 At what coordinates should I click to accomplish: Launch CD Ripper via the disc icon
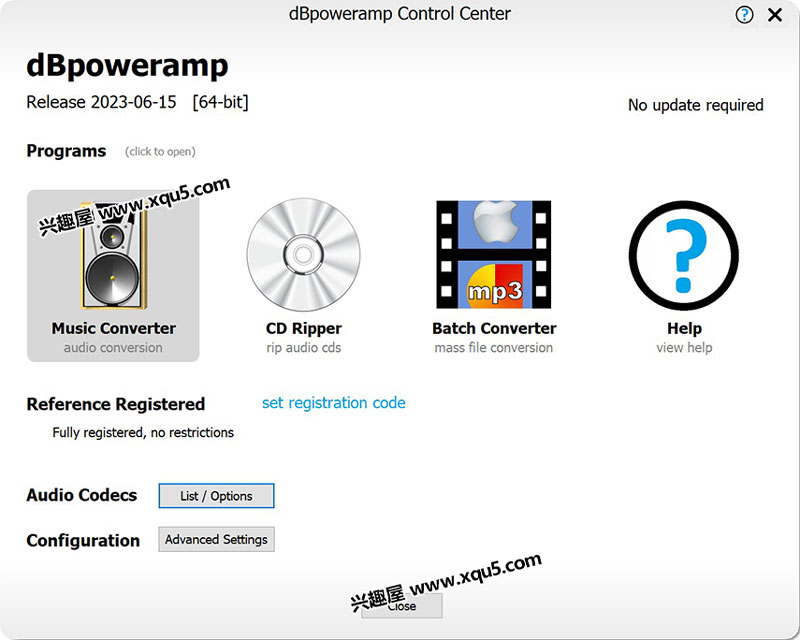(304, 255)
